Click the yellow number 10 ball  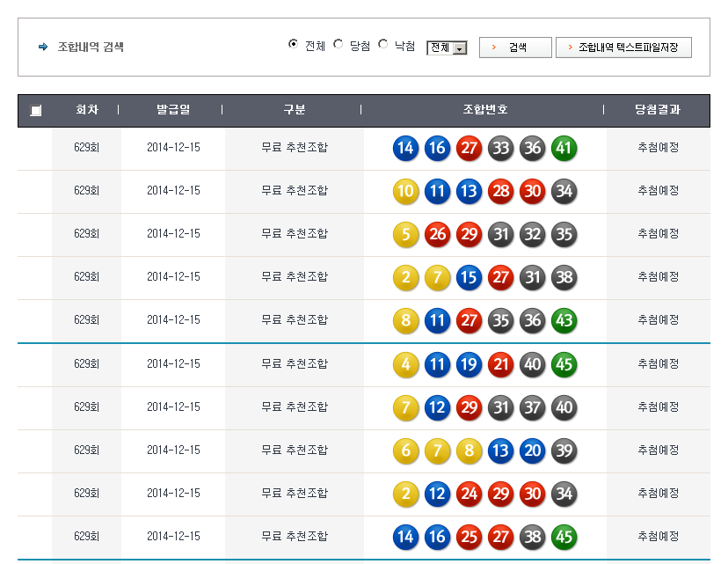(405, 191)
